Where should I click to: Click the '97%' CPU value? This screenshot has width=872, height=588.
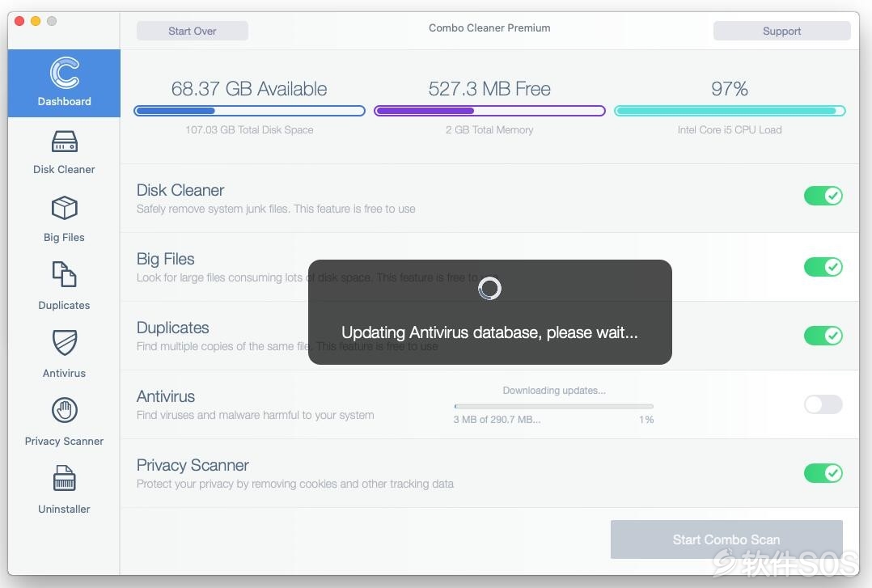click(x=730, y=88)
